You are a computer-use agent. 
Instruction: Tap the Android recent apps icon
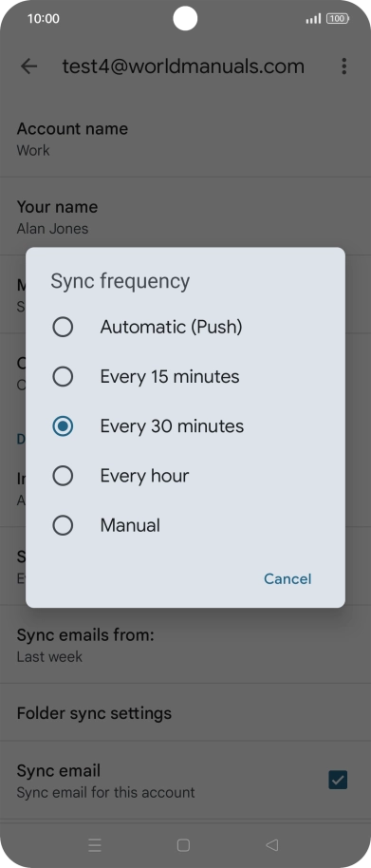(95, 845)
